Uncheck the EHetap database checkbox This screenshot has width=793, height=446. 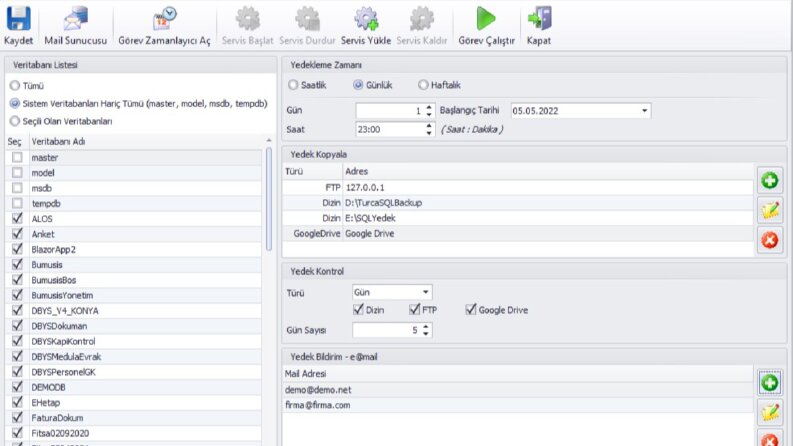pyautogui.click(x=17, y=402)
